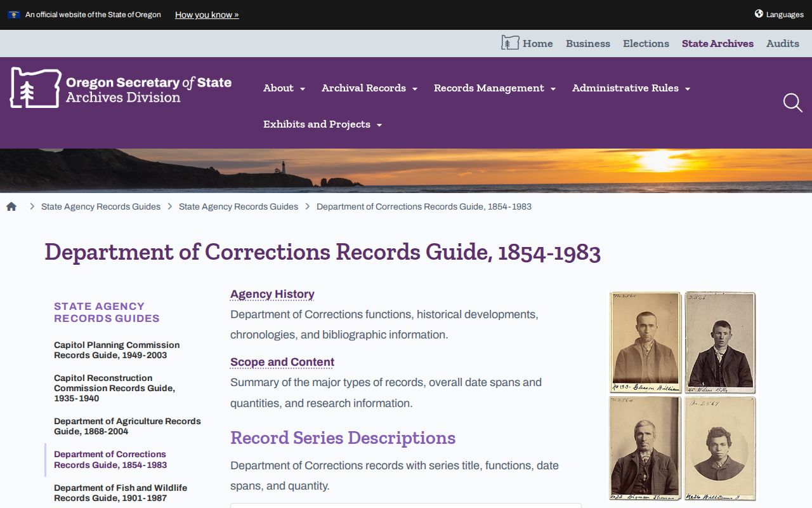The width and height of the screenshot is (812, 508).
Task: Open the first State Agency Records Guides breadcrumb
Action: pos(101,206)
